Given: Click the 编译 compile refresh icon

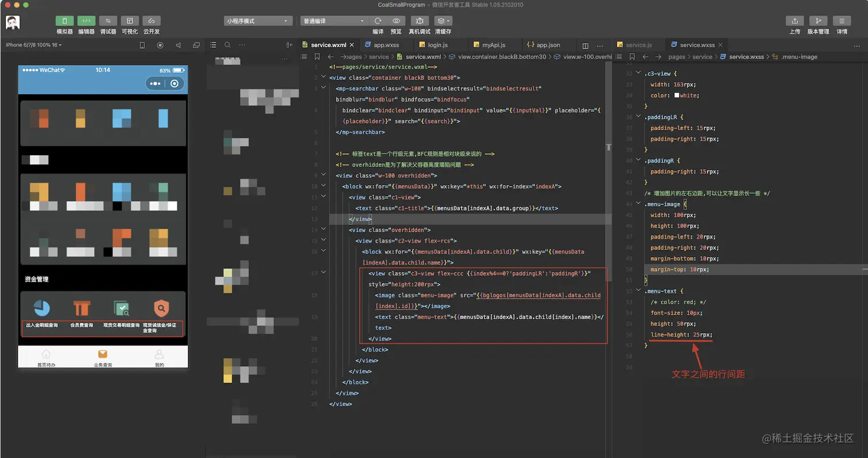Looking at the screenshot, I should point(378,21).
